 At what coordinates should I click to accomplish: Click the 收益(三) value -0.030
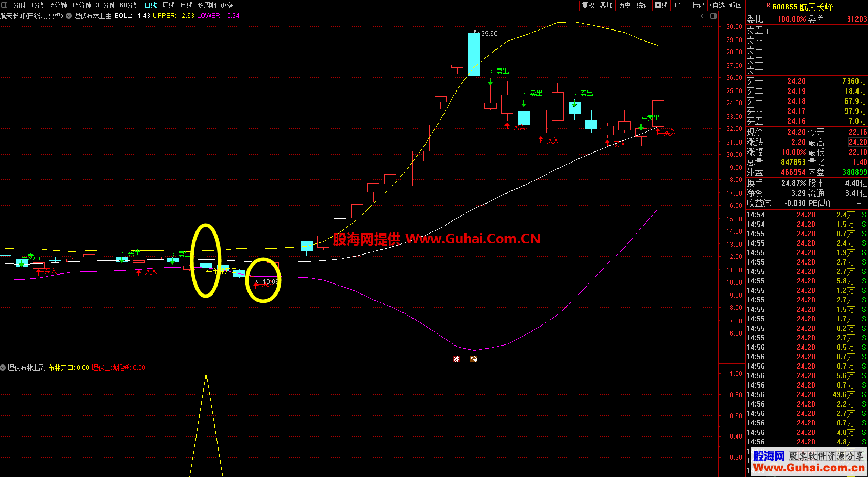point(795,203)
